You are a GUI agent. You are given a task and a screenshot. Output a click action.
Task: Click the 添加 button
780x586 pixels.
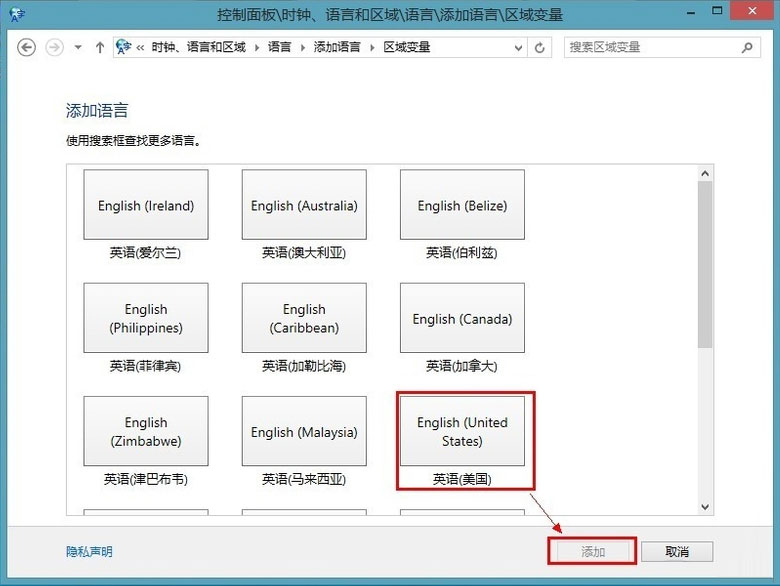(593, 552)
